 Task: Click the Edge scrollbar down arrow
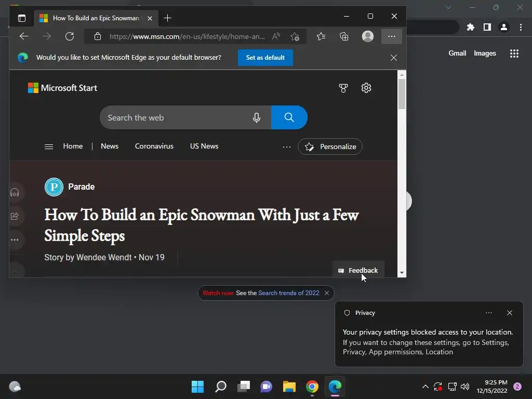(402, 273)
